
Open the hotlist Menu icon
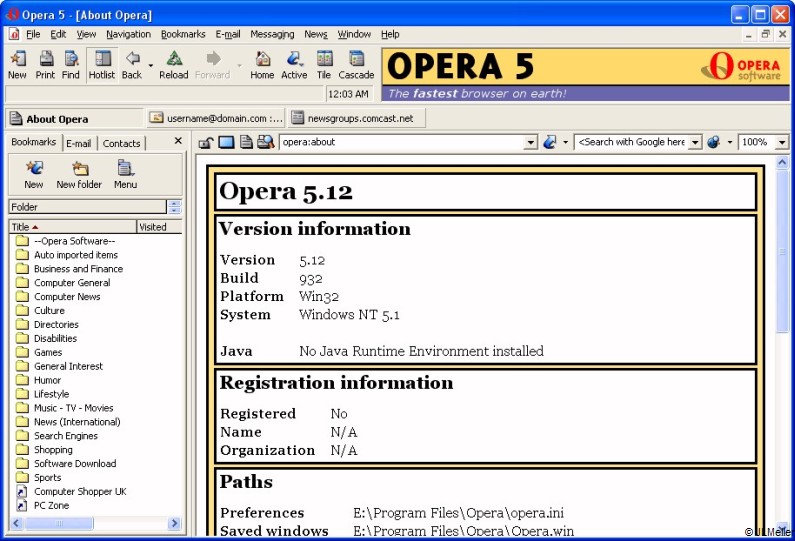pos(125,174)
